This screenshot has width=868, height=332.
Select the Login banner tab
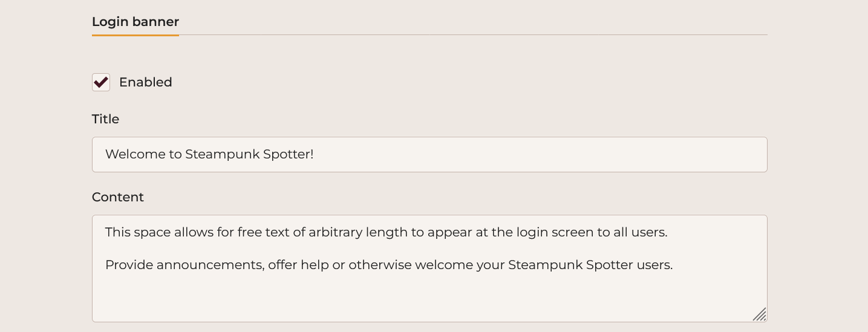point(135,22)
